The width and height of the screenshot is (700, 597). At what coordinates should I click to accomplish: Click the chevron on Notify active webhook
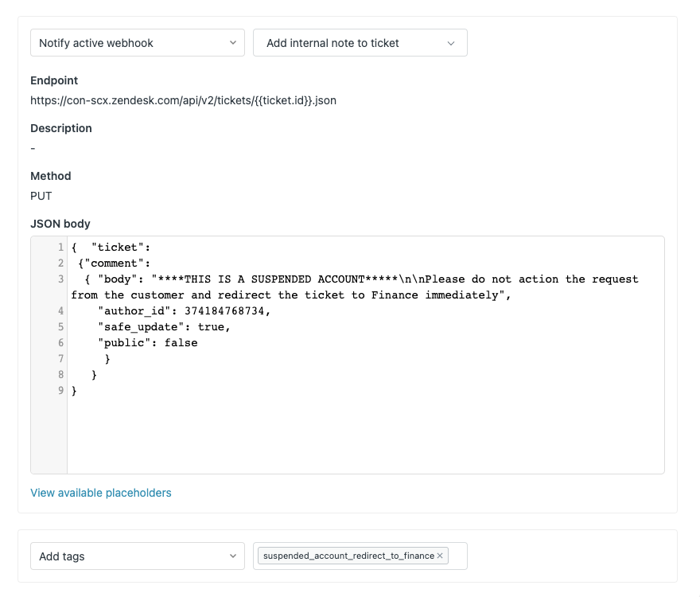233,42
